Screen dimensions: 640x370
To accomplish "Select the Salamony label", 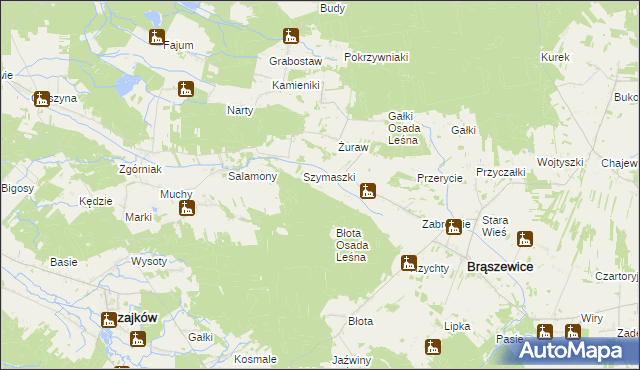I will tap(252, 176).
